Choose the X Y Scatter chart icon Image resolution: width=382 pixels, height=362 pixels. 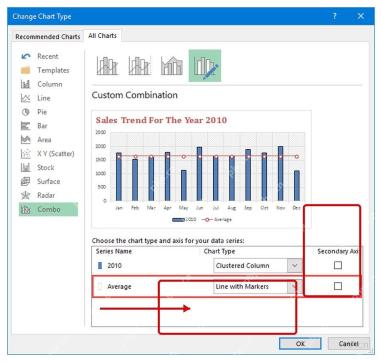(x=26, y=154)
